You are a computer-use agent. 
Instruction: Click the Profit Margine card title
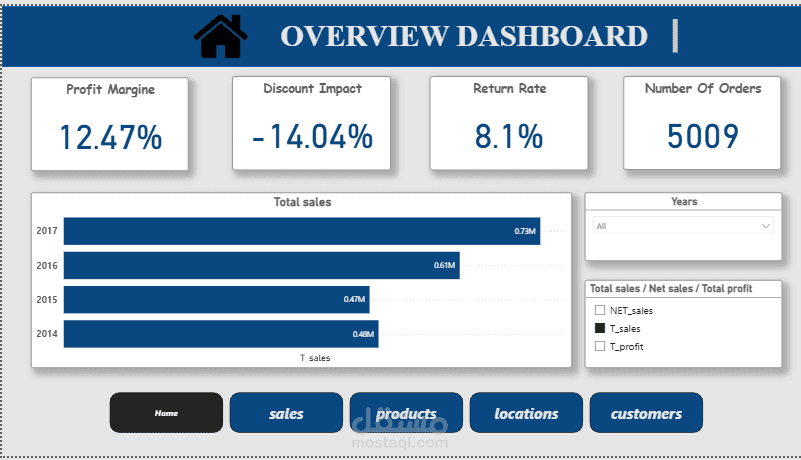tap(110, 89)
